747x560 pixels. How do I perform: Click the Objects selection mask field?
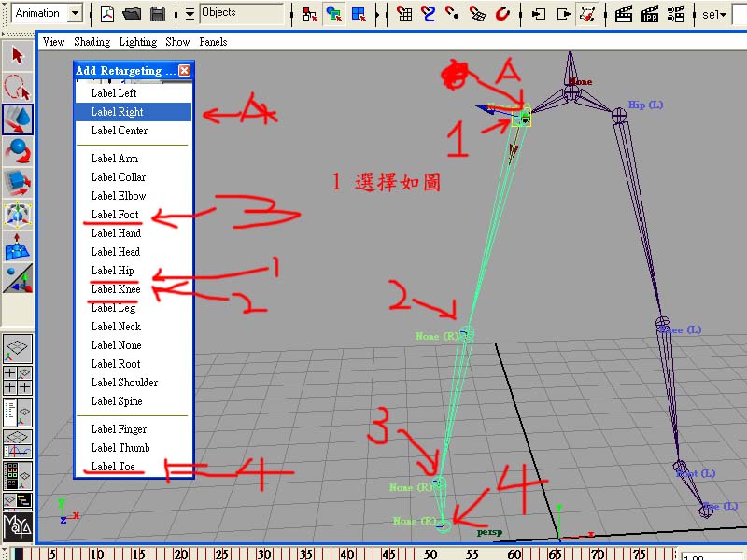point(242,13)
